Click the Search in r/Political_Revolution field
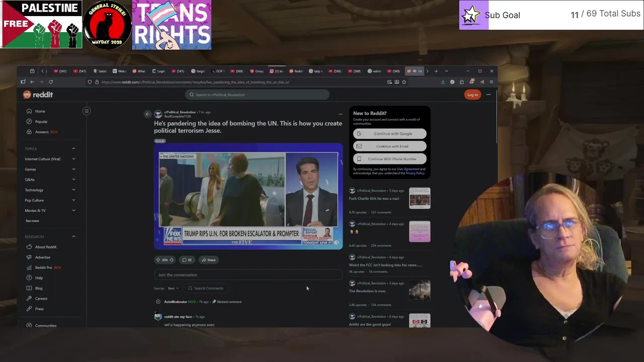This screenshot has width=644, height=362. click(x=257, y=95)
